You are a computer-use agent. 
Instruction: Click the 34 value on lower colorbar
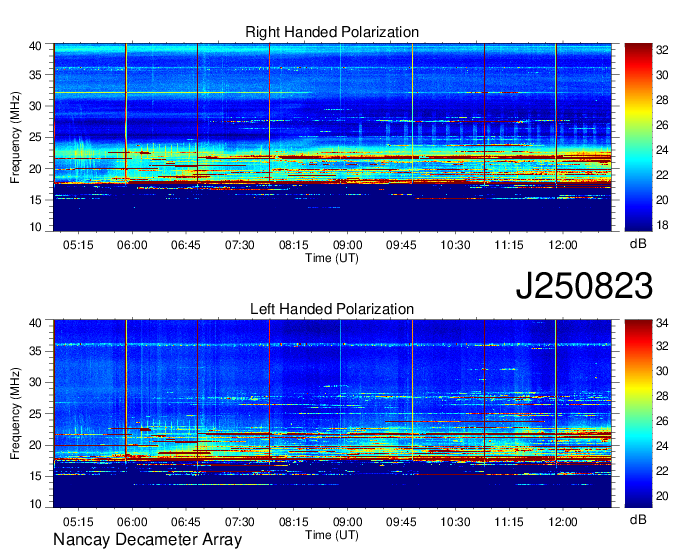click(x=662, y=323)
